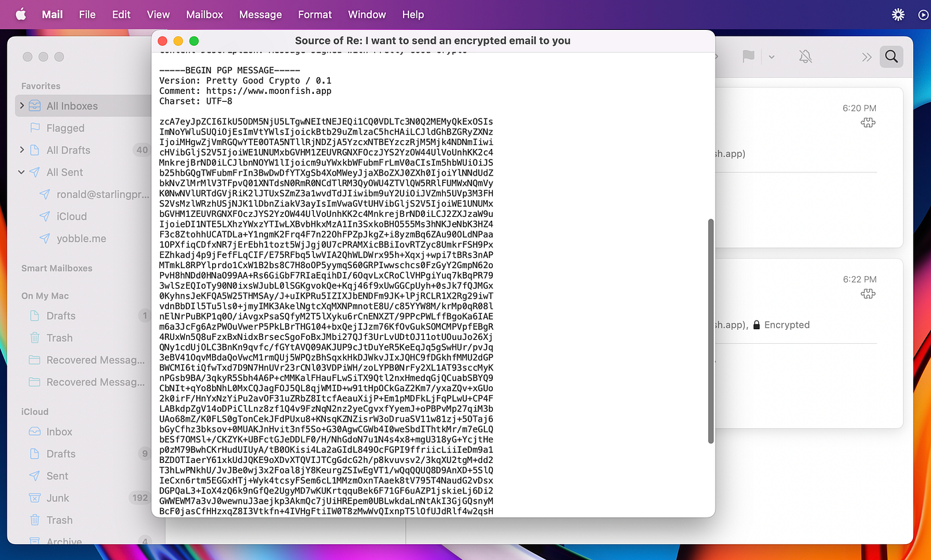Click the Charset: UTF-8 line
Screen dimensions: 931x560
point(196,101)
